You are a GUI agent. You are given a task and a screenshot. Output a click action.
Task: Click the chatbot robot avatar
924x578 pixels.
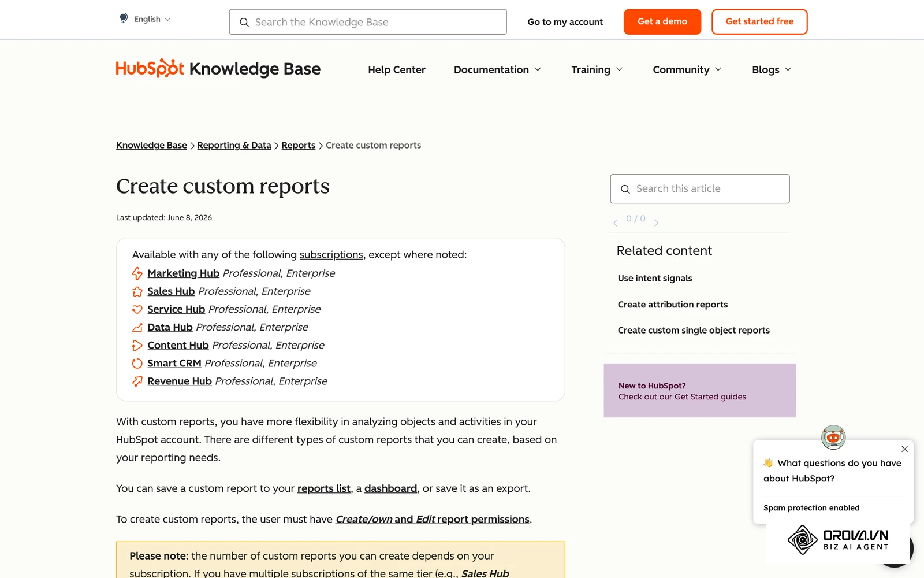833,438
